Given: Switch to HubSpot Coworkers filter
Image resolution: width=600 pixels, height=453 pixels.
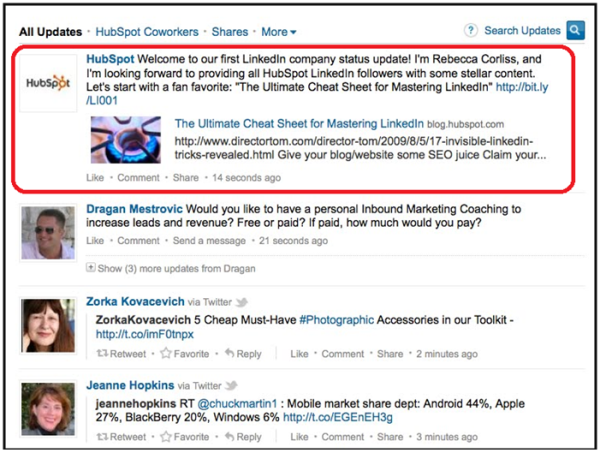Looking at the screenshot, I should point(149,32).
